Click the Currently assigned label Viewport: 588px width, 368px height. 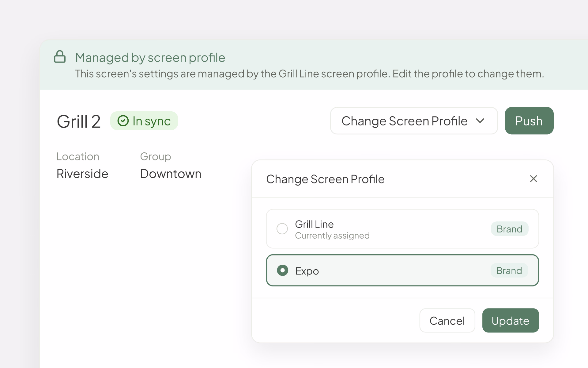[332, 236]
